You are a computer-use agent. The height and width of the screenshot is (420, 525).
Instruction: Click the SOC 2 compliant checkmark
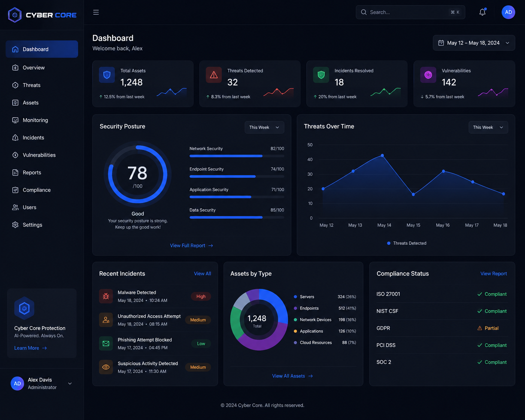[x=480, y=362]
